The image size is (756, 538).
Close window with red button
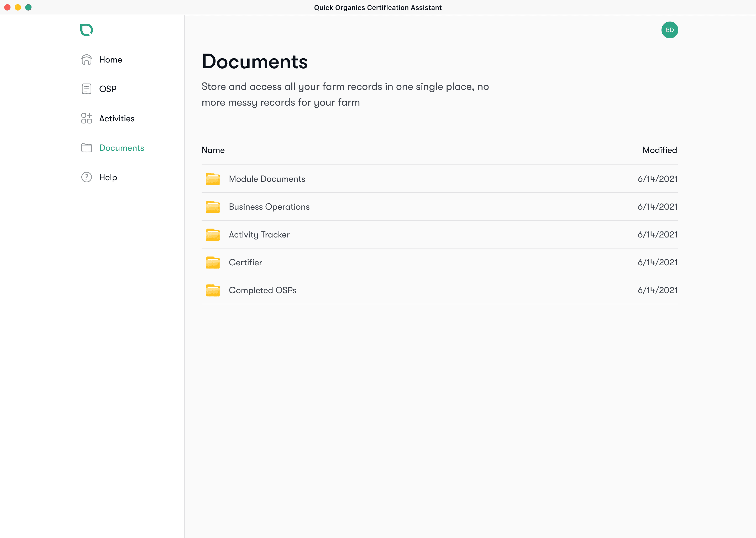tap(7, 7)
